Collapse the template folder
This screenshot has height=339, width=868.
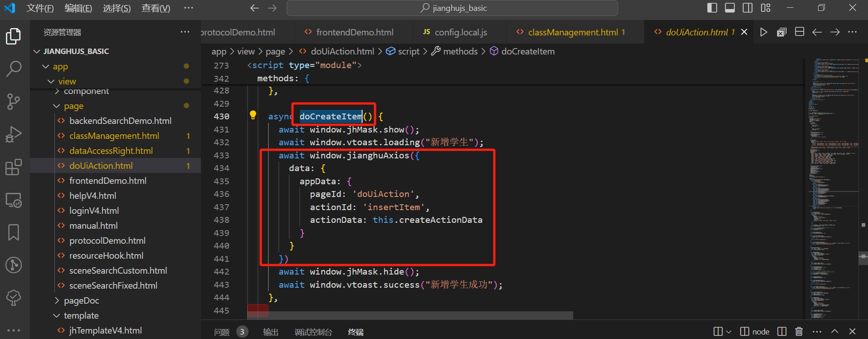(56, 315)
